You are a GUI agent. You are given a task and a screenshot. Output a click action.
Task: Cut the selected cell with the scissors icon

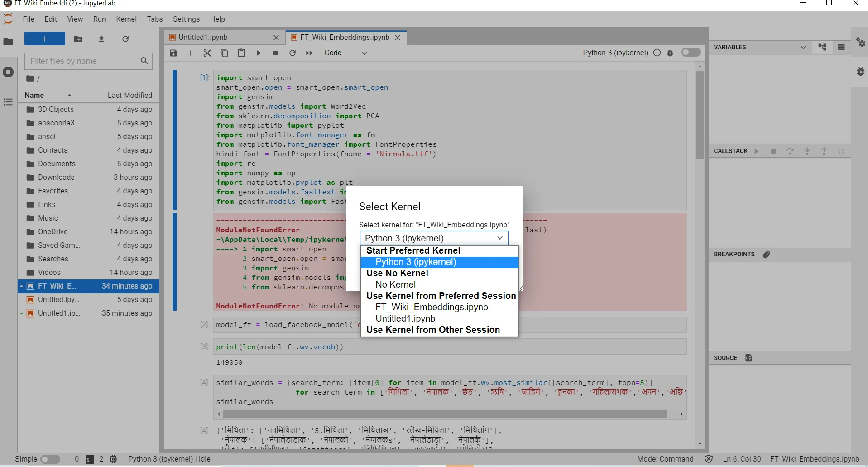pos(207,53)
